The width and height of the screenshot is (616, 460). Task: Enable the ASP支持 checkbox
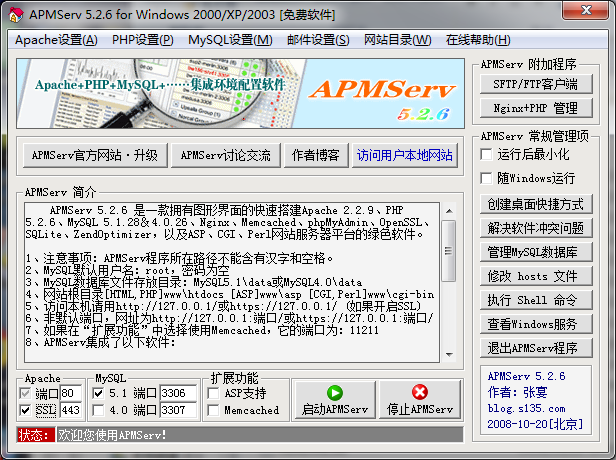(x=213, y=393)
